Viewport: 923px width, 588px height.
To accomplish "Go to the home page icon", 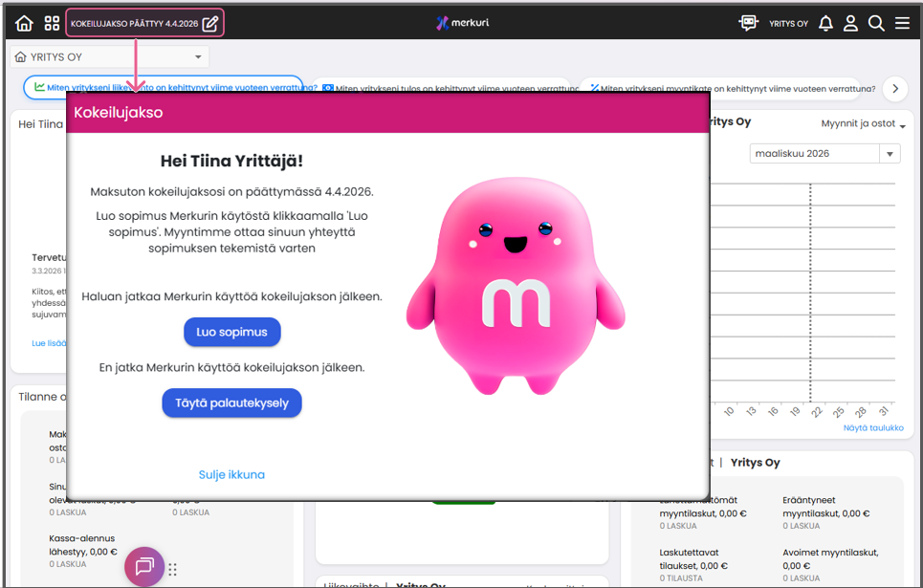I will point(24,23).
